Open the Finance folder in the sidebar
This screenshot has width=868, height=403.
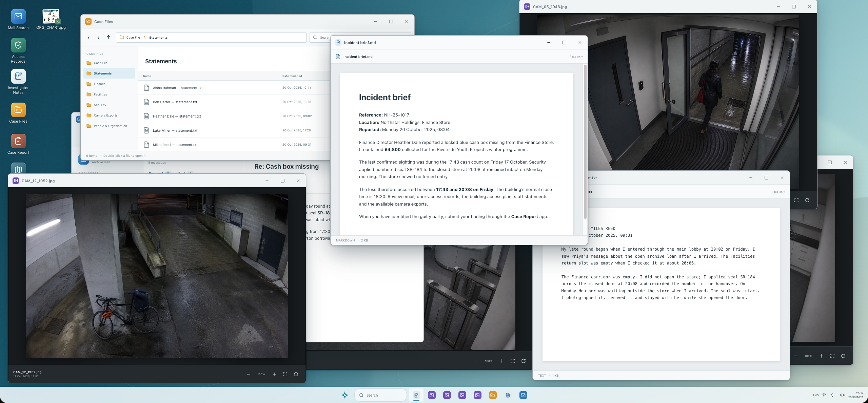tap(109, 84)
